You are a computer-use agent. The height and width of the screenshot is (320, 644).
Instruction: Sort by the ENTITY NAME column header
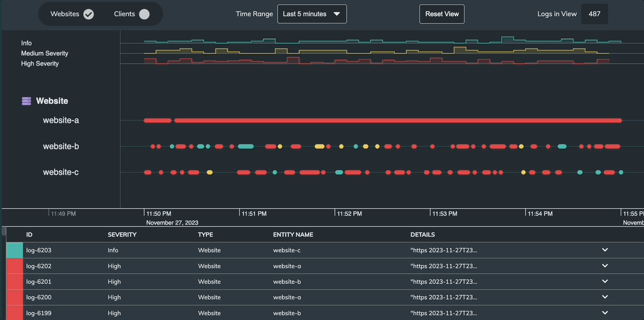(293, 235)
